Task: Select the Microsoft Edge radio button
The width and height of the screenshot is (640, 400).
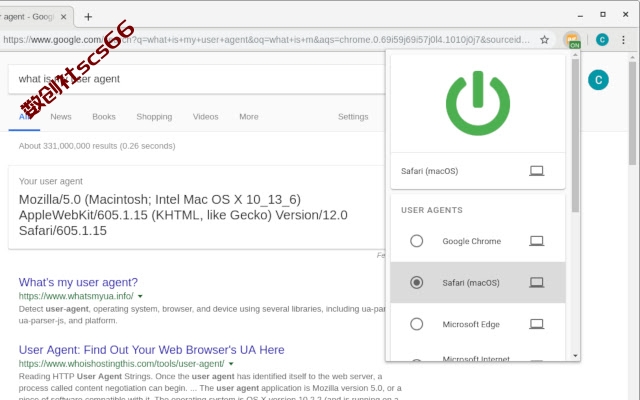Action: 416,324
